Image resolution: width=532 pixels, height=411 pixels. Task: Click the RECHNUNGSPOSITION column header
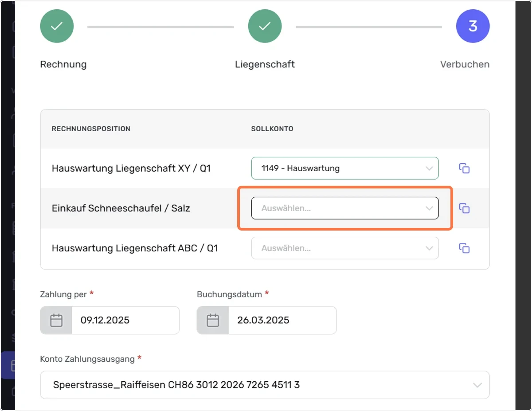tap(91, 129)
